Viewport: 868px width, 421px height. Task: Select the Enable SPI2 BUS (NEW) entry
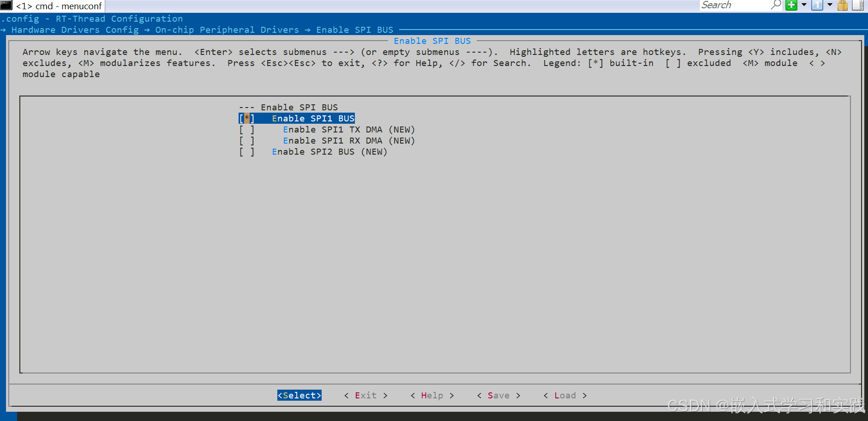click(329, 152)
